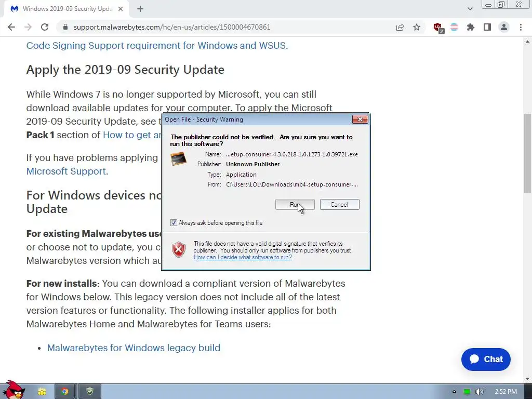The image size is (532, 399).
Task: Open the Chrome profile avatar
Action: (x=504, y=27)
